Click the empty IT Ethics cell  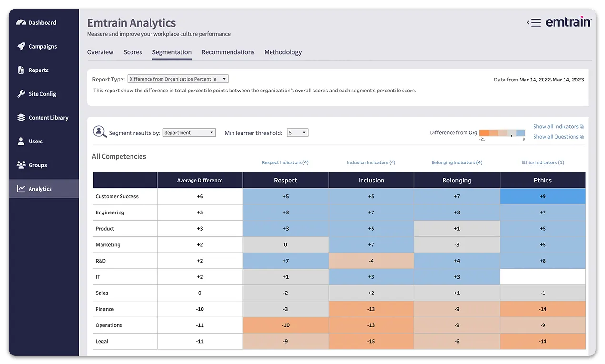click(543, 277)
